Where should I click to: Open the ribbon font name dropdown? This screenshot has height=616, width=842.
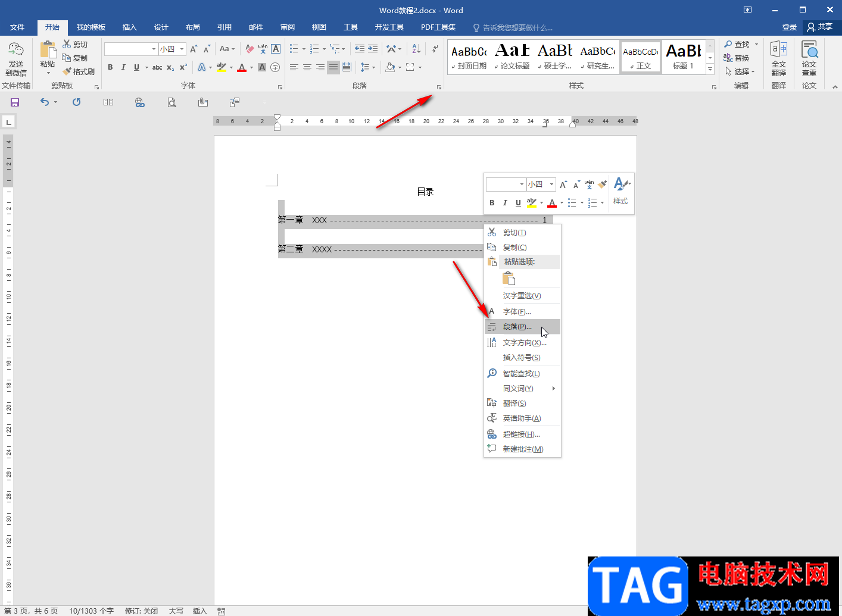(x=154, y=49)
